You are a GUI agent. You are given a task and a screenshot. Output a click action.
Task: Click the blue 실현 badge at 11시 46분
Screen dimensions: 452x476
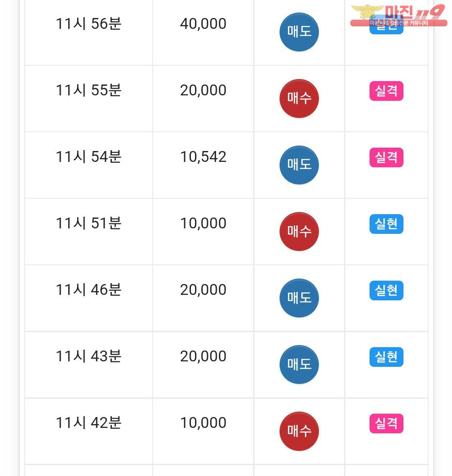(386, 290)
